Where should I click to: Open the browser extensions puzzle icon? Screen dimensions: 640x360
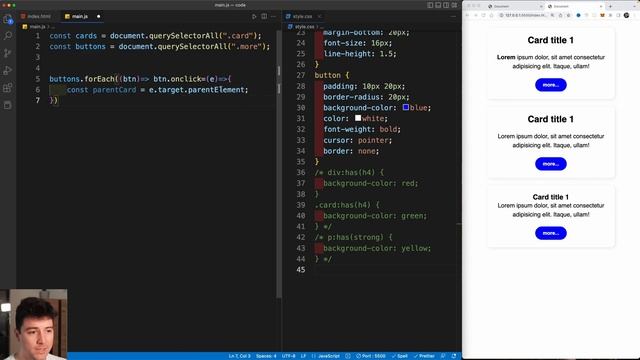610,15
